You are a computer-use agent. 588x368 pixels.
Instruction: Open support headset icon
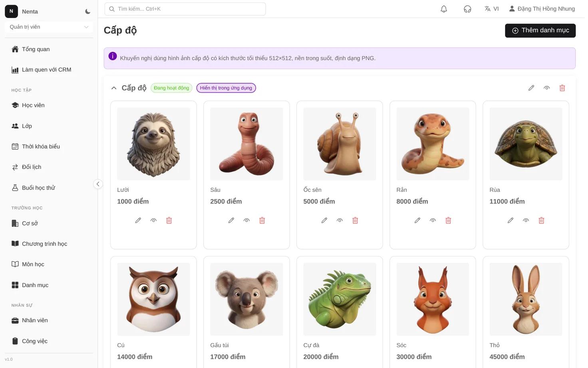[x=467, y=9]
